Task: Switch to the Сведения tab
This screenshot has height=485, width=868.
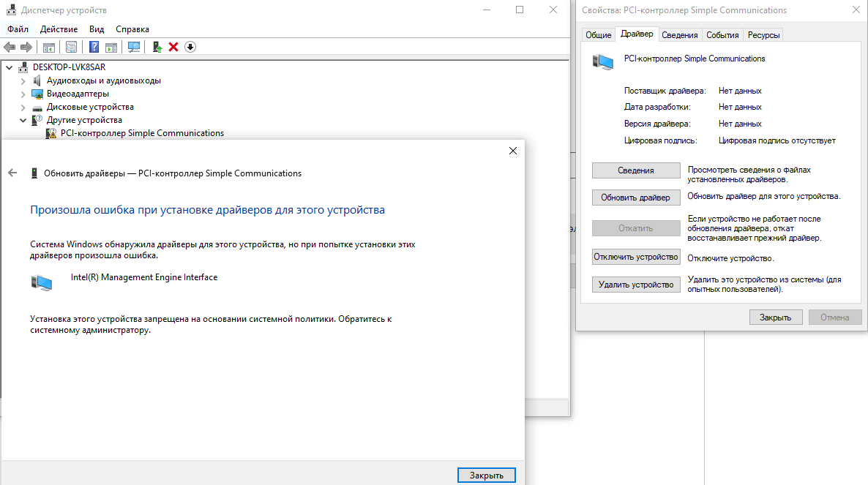Action: 679,34
